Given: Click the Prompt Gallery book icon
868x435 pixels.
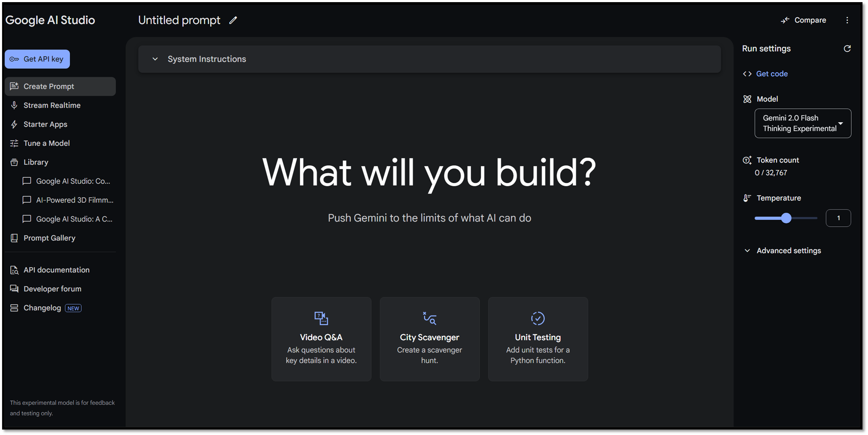Looking at the screenshot, I should tap(14, 238).
